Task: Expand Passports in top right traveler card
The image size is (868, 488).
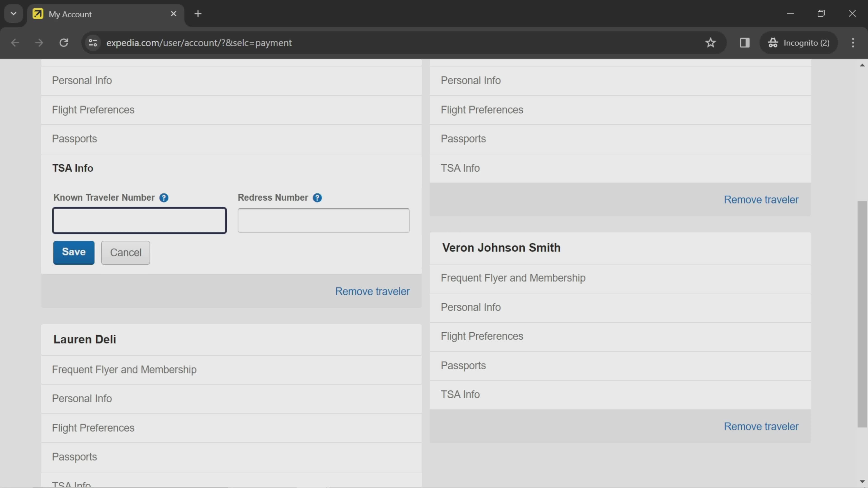Action: tap(620, 139)
